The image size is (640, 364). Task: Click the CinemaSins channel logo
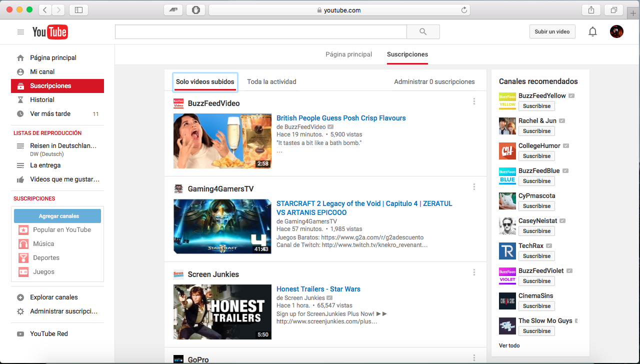pos(507,301)
